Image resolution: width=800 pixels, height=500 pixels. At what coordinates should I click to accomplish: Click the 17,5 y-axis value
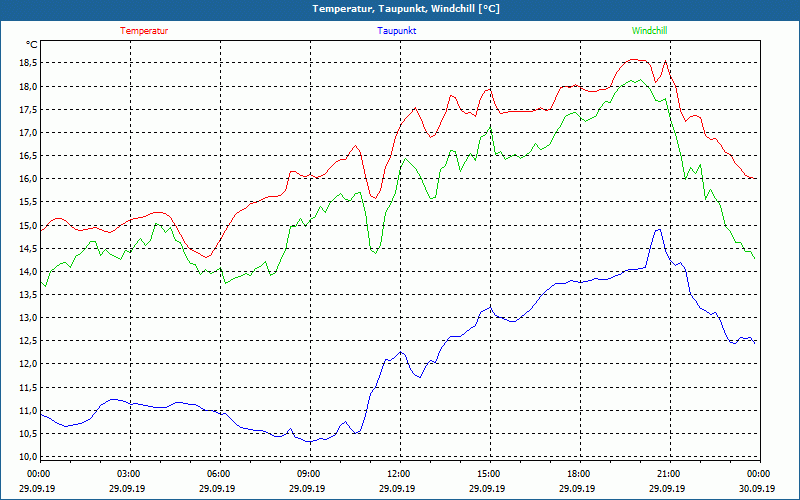pyautogui.click(x=28, y=109)
